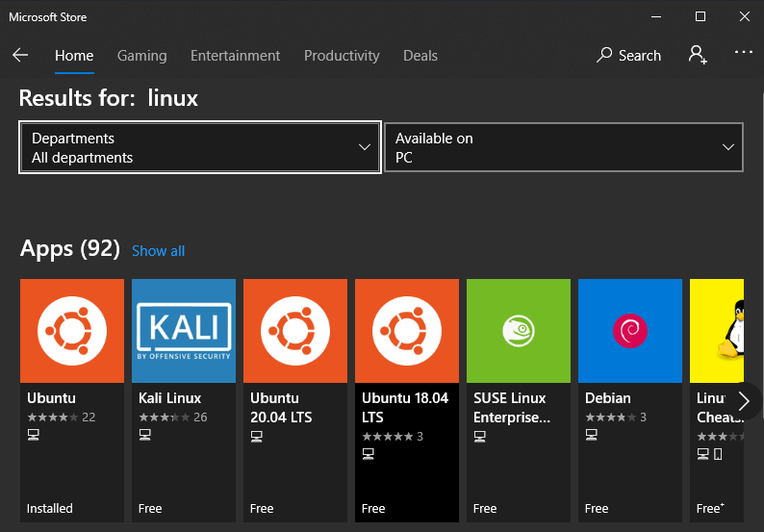Click PC device icon under Ubuntu 20.04 LTS
The width and height of the screenshot is (764, 532).
256,437
